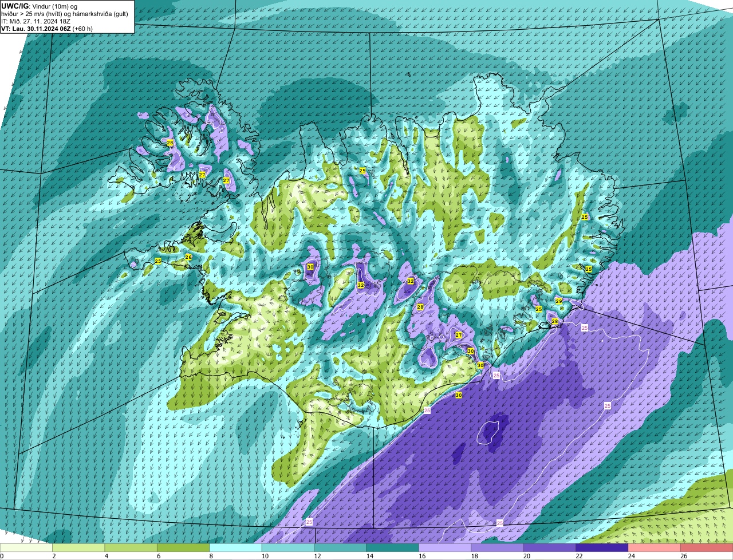Click the legend tick label "22"
The height and width of the screenshot is (560, 733).
tap(578, 555)
